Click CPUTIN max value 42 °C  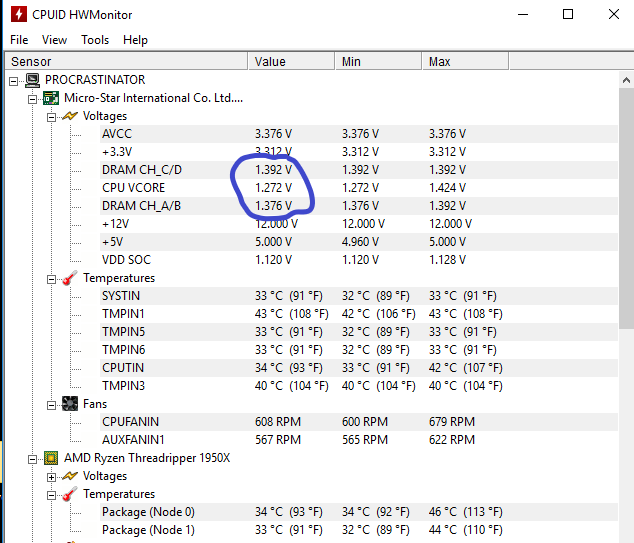point(465,368)
